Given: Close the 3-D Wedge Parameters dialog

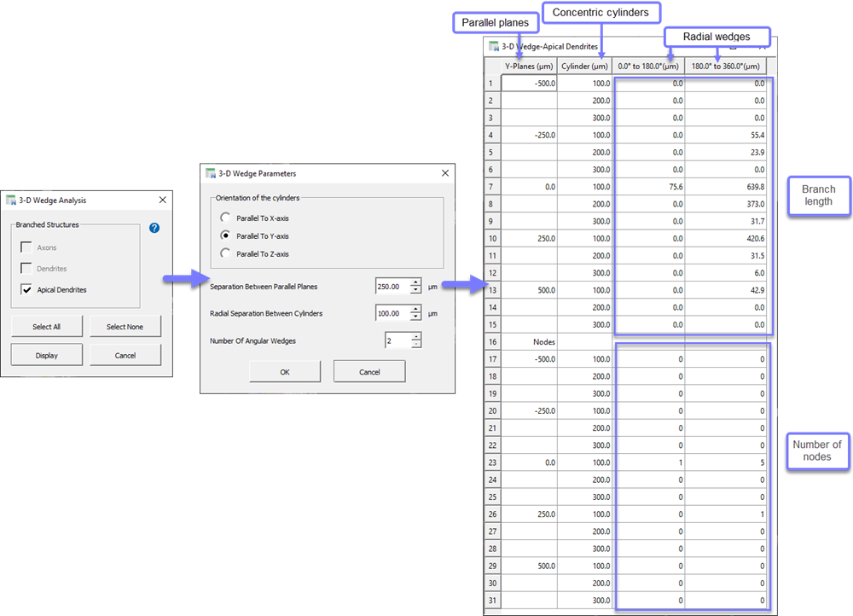Looking at the screenshot, I should pos(444,173).
